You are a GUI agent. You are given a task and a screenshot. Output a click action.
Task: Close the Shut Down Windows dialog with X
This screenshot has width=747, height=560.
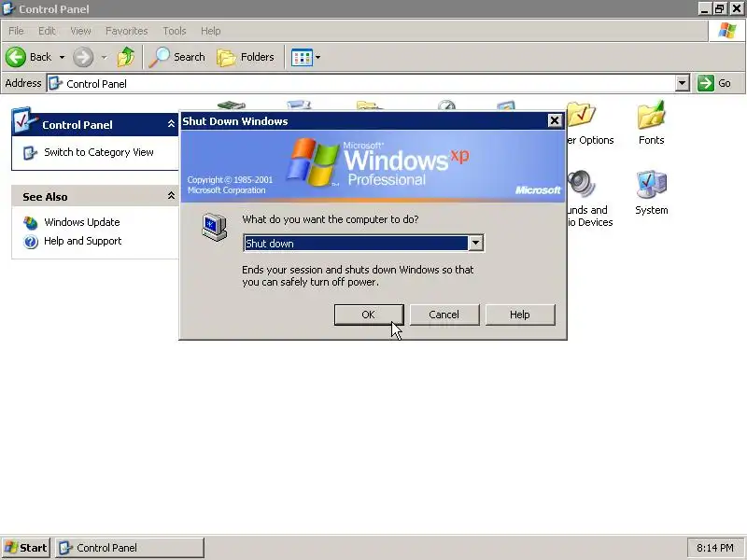click(555, 121)
